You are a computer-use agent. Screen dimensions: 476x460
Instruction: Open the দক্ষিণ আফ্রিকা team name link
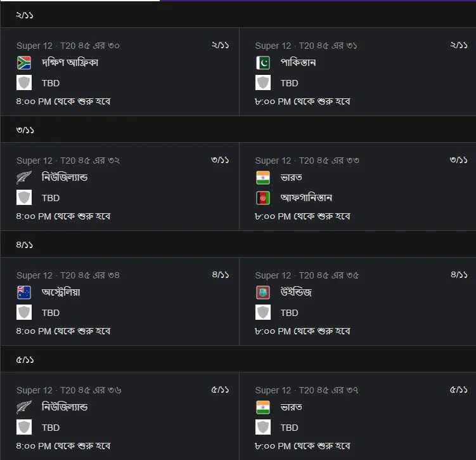point(70,63)
